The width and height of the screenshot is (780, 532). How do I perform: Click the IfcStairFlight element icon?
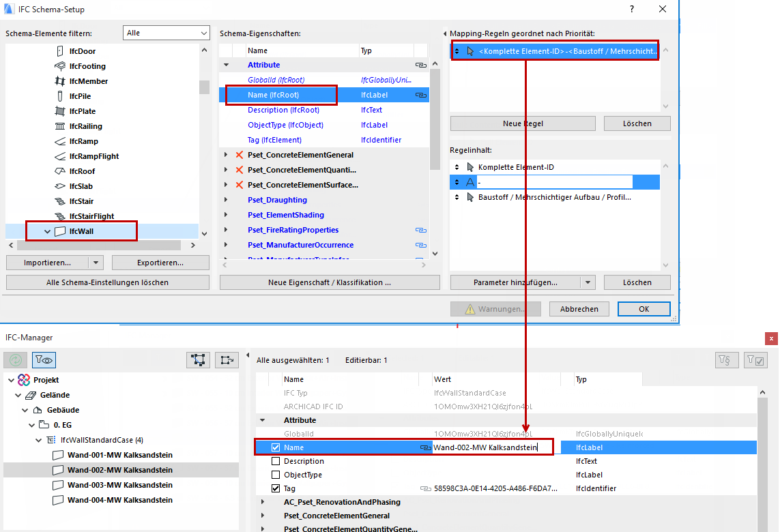coord(60,216)
